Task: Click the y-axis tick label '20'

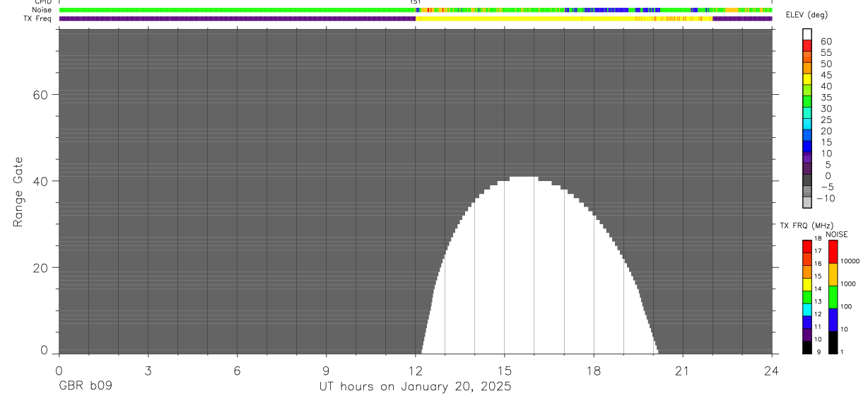Action: click(x=40, y=268)
